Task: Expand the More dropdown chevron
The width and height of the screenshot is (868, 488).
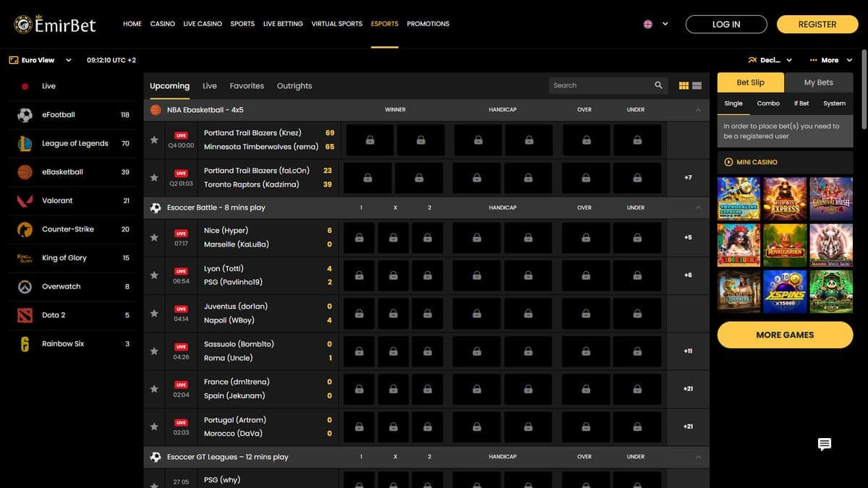Action: pyautogui.click(x=849, y=60)
